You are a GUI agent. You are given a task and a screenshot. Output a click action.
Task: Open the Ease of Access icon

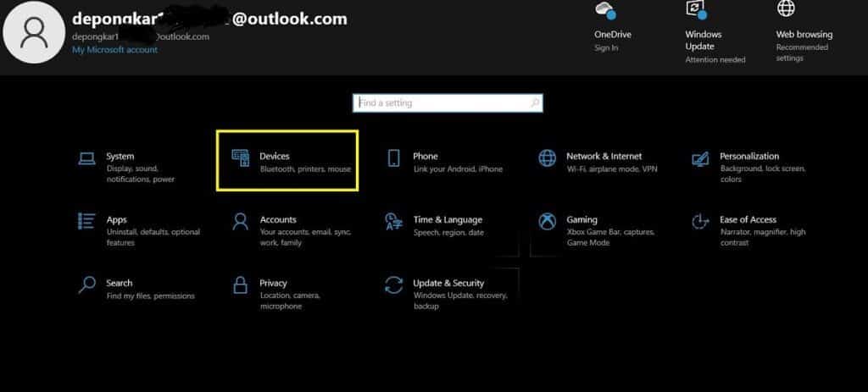(x=700, y=222)
